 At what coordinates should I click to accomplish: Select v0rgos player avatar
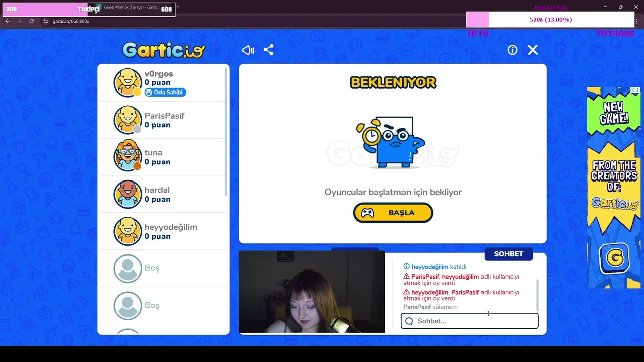[x=128, y=82]
